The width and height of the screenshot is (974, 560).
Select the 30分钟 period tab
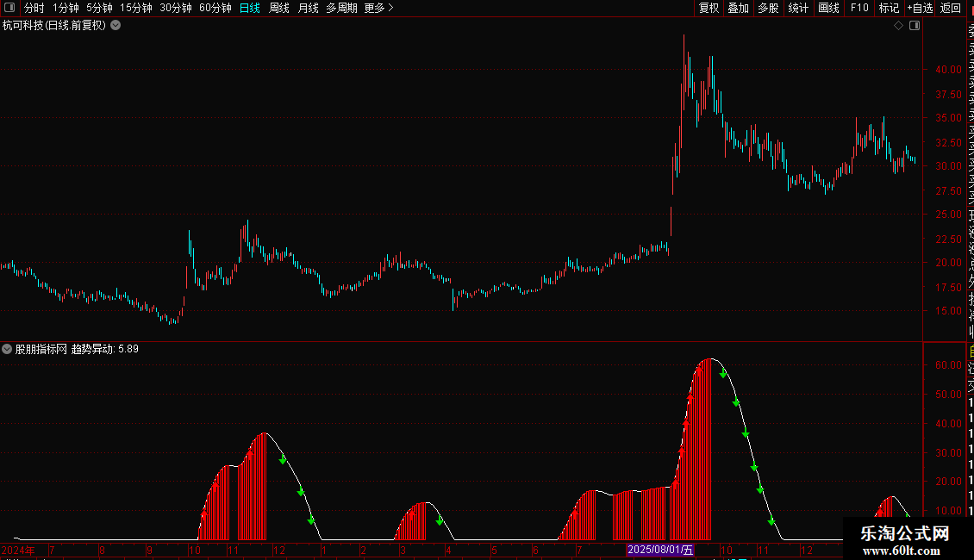click(x=176, y=8)
